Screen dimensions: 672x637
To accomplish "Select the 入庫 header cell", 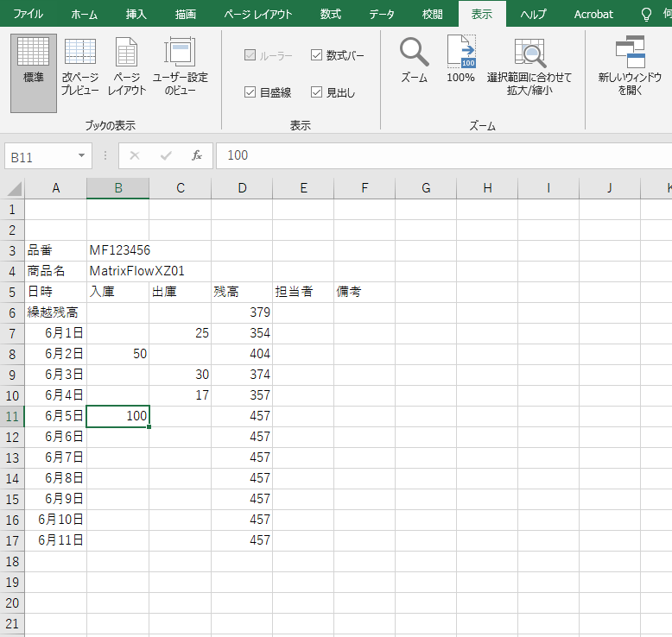I will (x=117, y=292).
